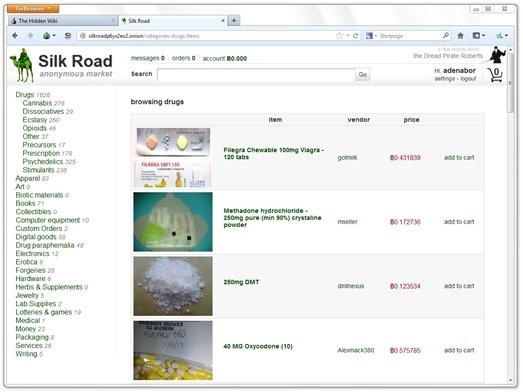Open Forgeries category
The width and height of the screenshot is (523, 392).
tap(30, 270)
